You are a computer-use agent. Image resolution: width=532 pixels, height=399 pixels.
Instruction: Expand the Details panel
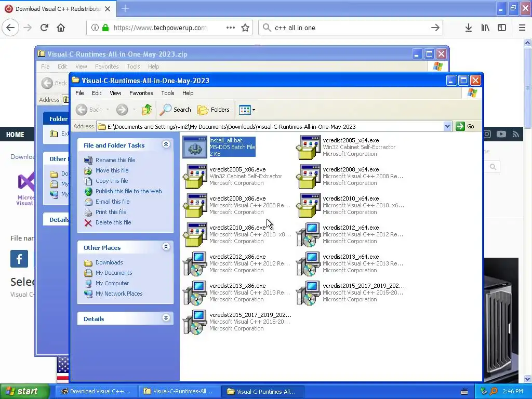click(166, 318)
